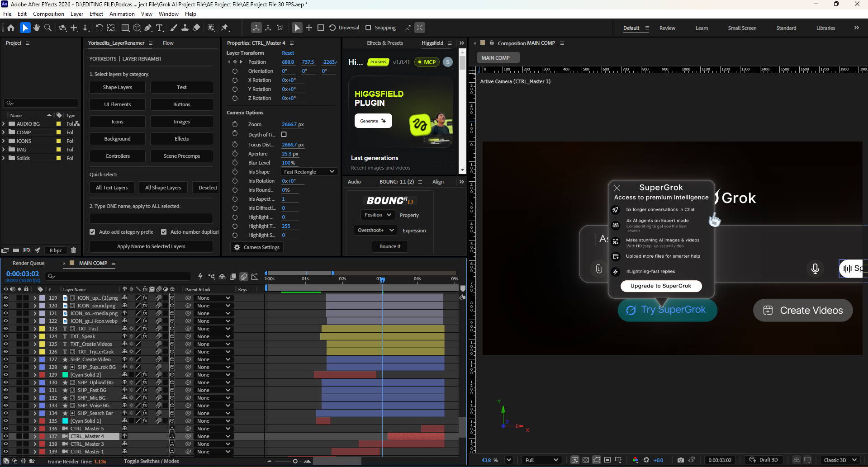Click the timeline layer search field
Image resolution: width=868 pixels, height=467 pixels.
pyautogui.click(x=119, y=276)
